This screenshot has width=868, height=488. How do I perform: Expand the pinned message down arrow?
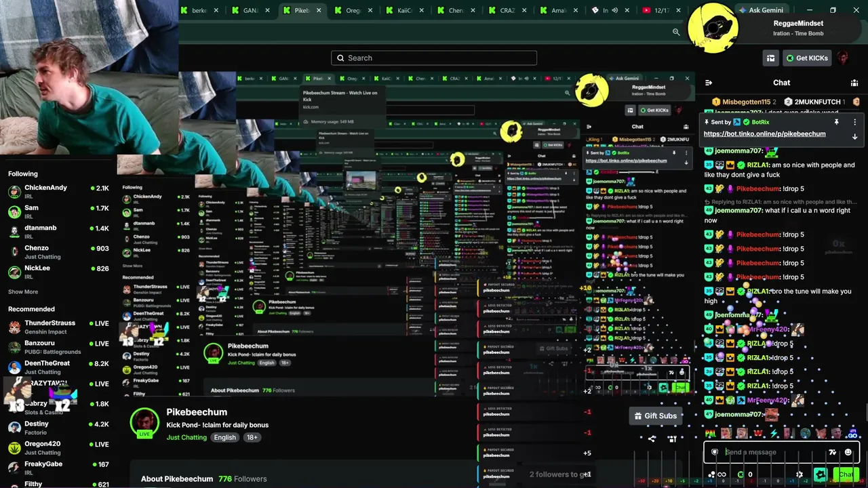[x=854, y=136]
